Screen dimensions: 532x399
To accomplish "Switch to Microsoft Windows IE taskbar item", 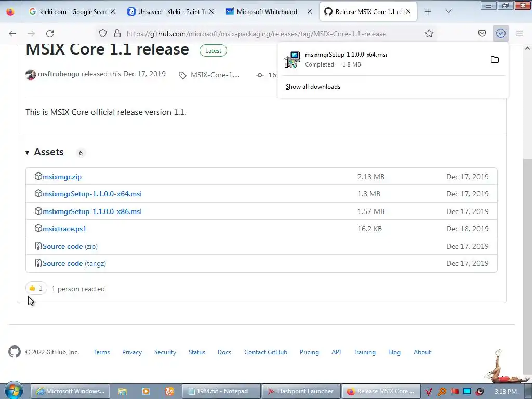I will click(70, 391).
